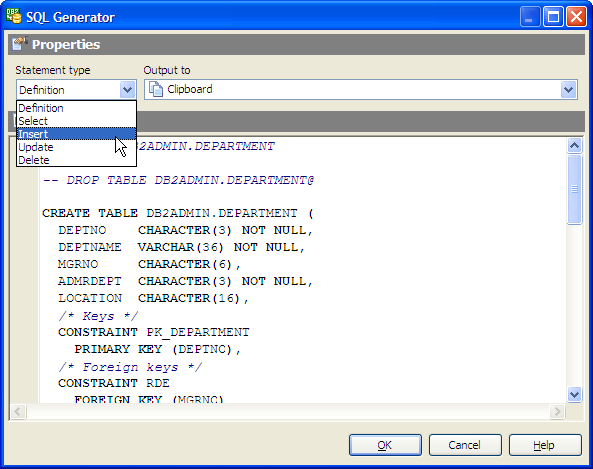Image resolution: width=593 pixels, height=469 pixels.
Task: Click the Clipboard icon in Output to field
Action: (x=156, y=89)
